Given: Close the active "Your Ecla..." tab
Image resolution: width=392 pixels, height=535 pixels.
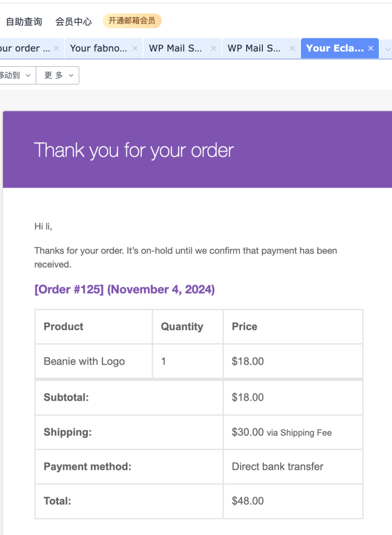Looking at the screenshot, I should pyautogui.click(x=371, y=48).
